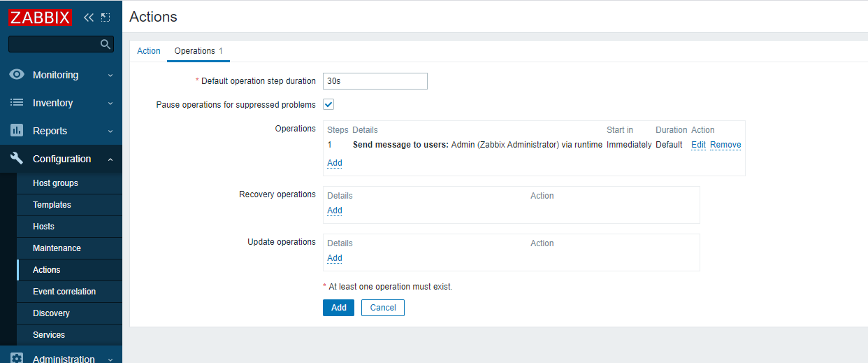Click the Reports chart icon
This screenshot has height=363, width=868.
[x=17, y=131]
